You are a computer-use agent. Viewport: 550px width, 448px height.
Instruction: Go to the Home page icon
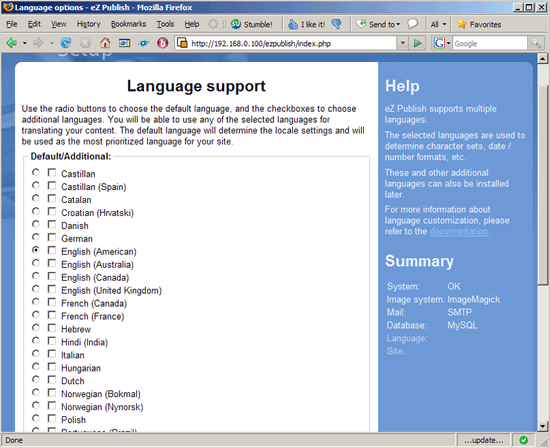pyautogui.click(x=105, y=43)
